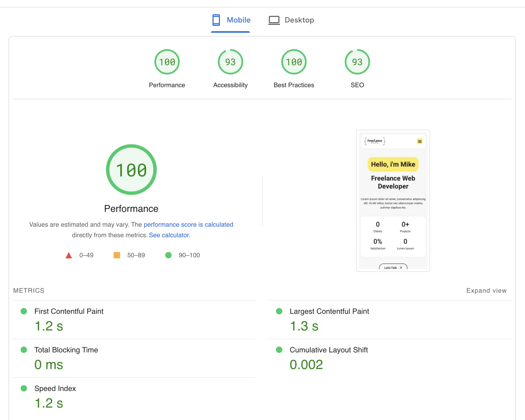Select the Mobile tab label
This screenshot has height=420, width=525.
(238, 20)
